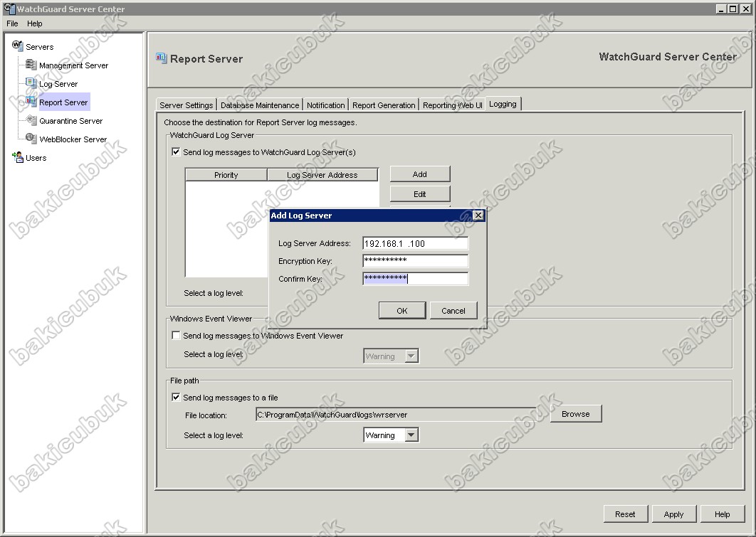
Task: Switch to the Server Settings tab
Action: (x=186, y=105)
